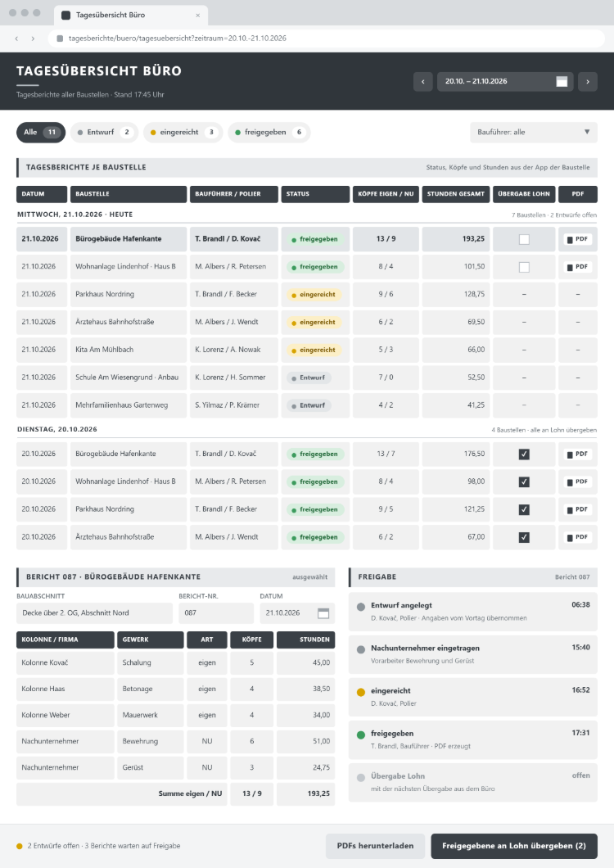The image size is (614, 868).
Task: Open the 20.10. – 21.10.2026 date range picker
Action: tap(505, 81)
